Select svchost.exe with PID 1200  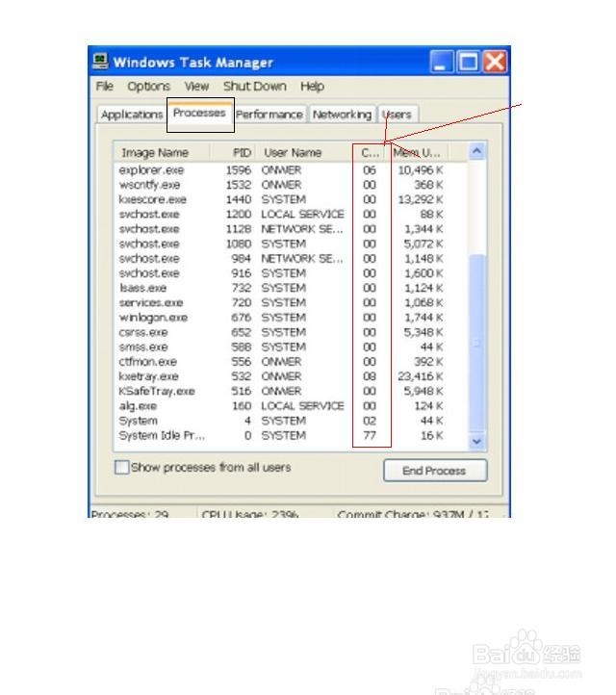tap(291, 214)
